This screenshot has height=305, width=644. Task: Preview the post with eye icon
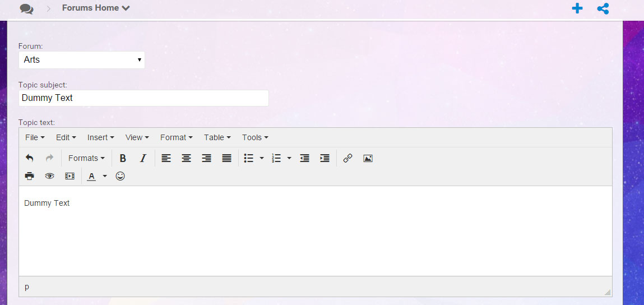pos(50,176)
